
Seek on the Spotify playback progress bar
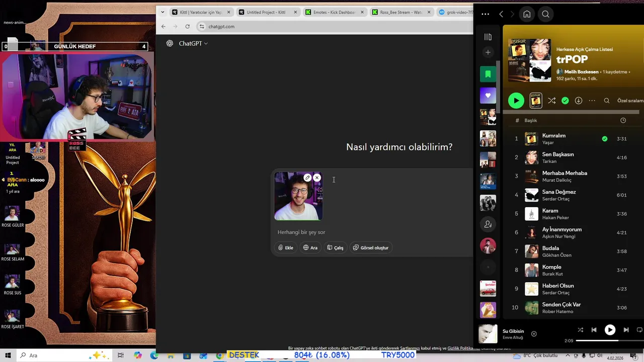(x=610, y=341)
